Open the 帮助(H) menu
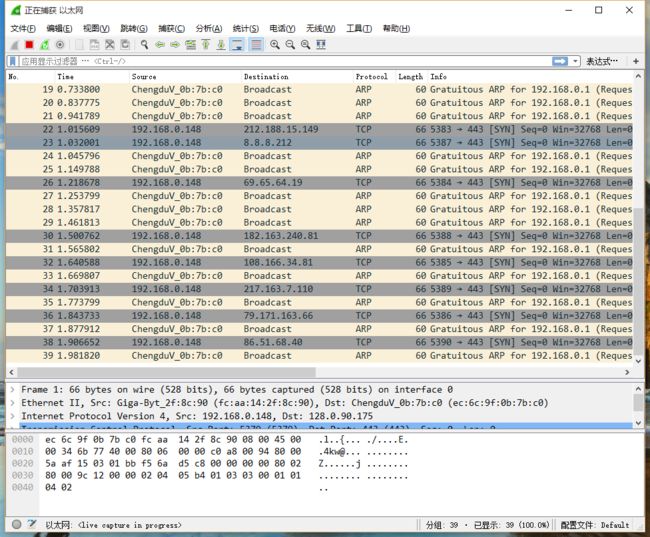This screenshot has width=650, height=537. pyautogui.click(x=396, y=29)
